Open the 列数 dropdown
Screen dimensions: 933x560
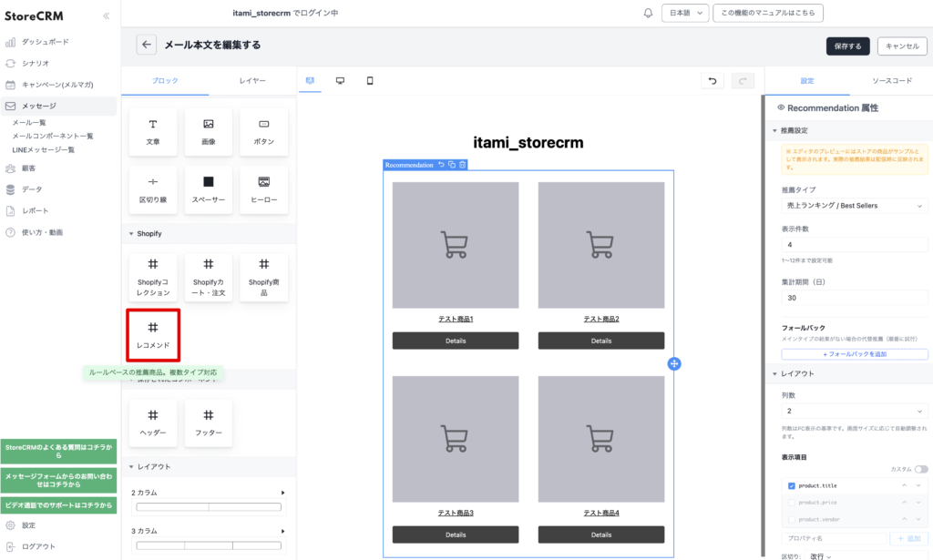point(854,411)
